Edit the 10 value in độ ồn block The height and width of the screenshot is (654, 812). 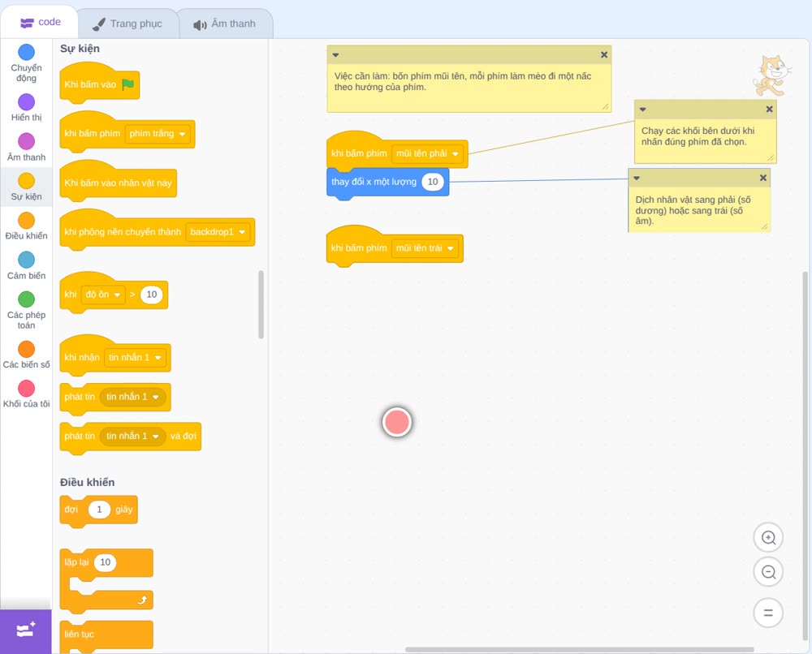151,295
